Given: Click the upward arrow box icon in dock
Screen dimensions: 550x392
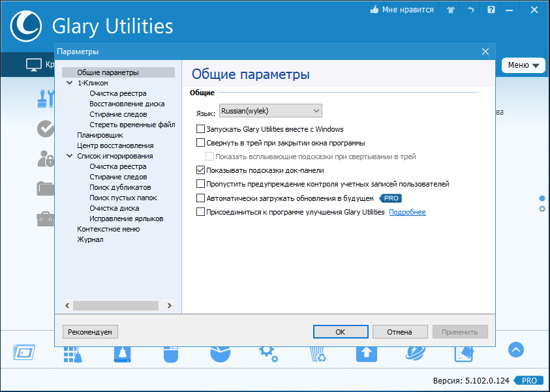Looking at the screenshot, I should coord(367,354).
